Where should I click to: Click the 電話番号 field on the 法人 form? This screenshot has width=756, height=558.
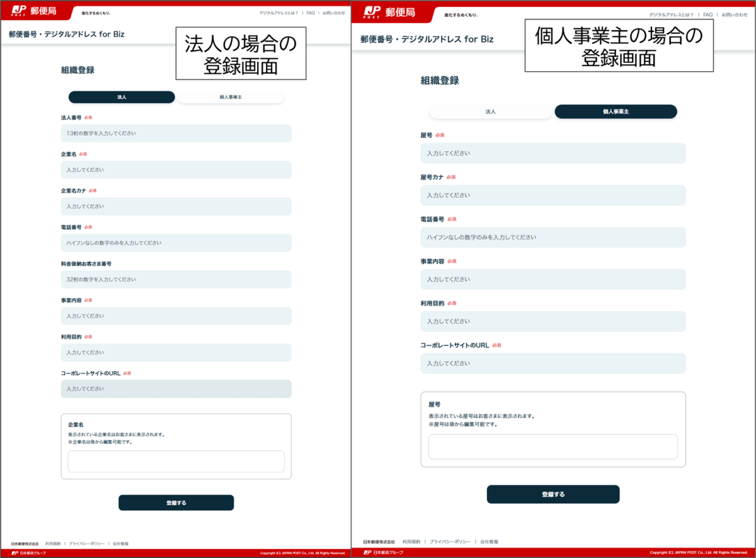click(x=176, y=242)
